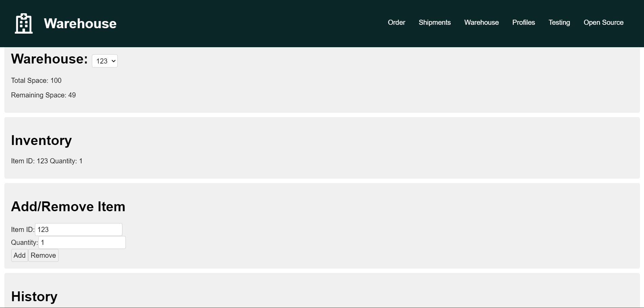
Task: Click the 'Item ID: 123 Quantity: 1' inventory row
Action: coord(47,161)
